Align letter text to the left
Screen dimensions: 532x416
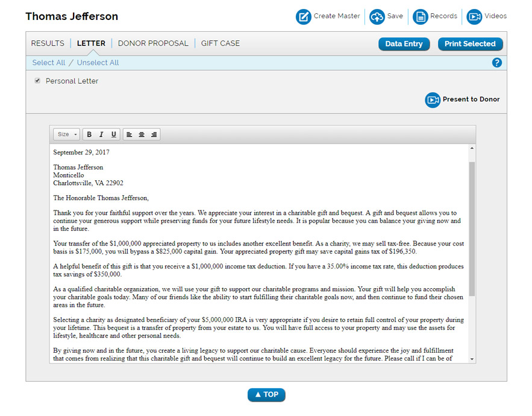[x=130, y=134]
